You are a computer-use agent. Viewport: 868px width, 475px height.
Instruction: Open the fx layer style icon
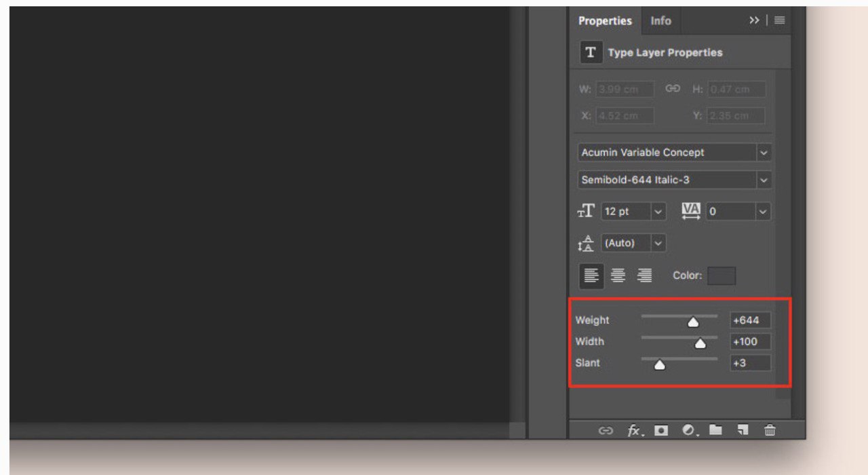(635, 430)
